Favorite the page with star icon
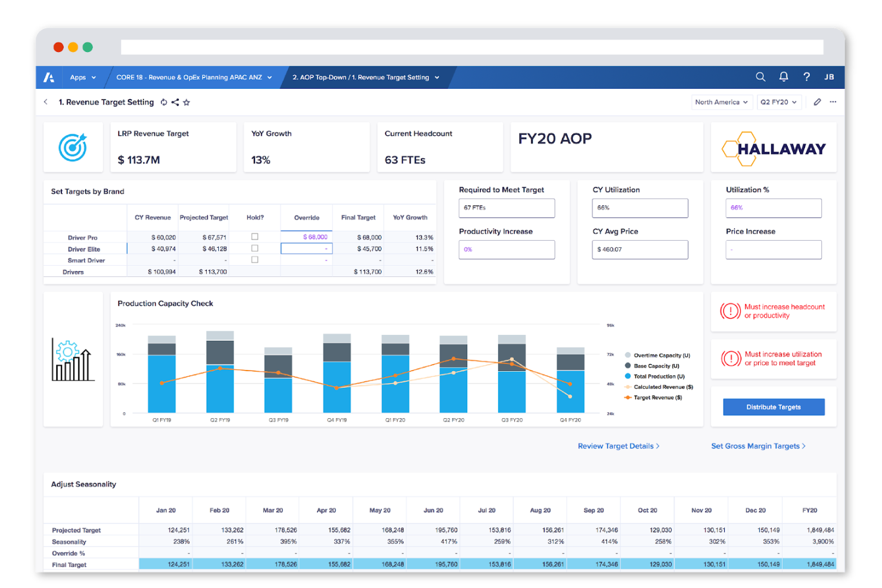Image resolution: width=882 pixels, height=588 pixels. tap(187, 102)
